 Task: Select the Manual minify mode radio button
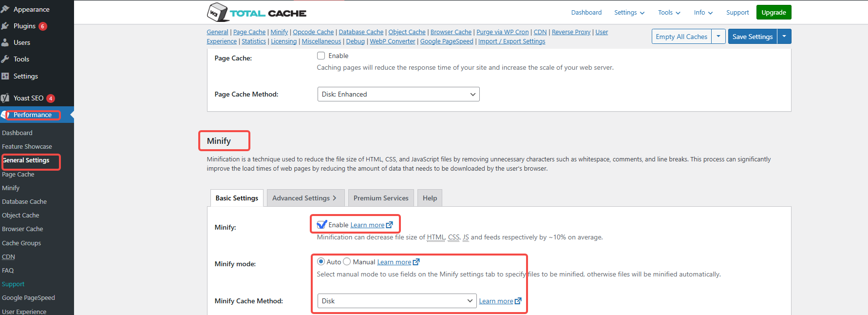pyautogui.click(x=347, y=262)
